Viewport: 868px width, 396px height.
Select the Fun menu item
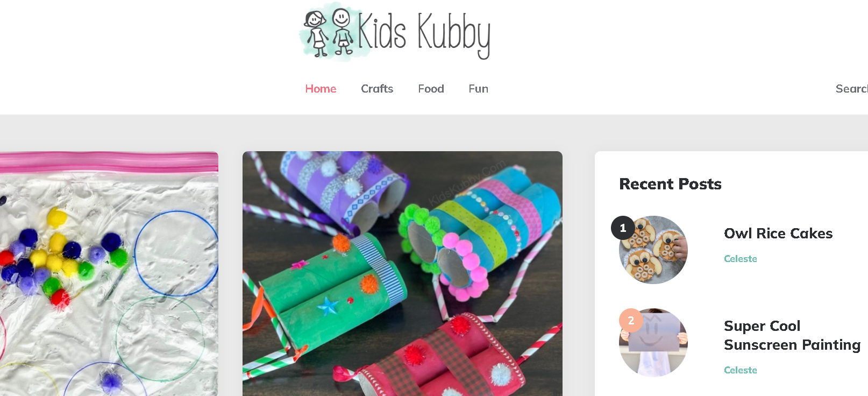tap(478, 89)
